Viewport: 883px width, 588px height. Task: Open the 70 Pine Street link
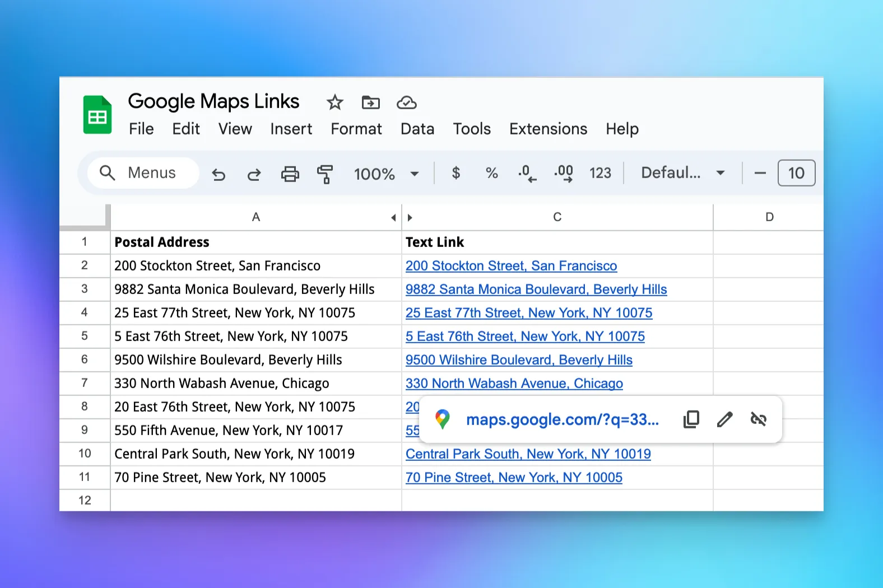click(514, 478)
